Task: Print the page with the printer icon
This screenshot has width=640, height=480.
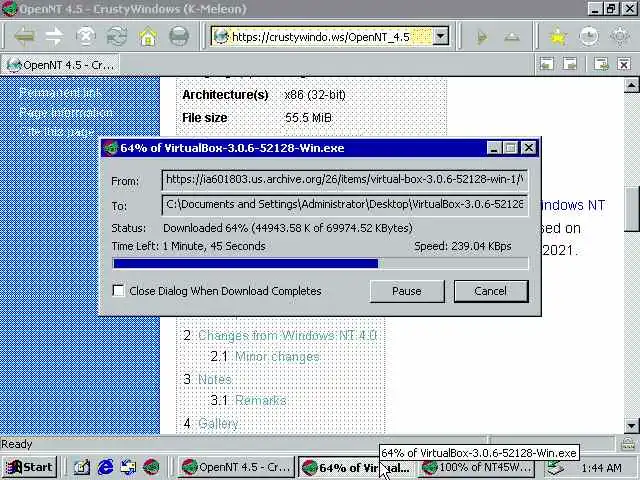Action: (x=179, y=36)
